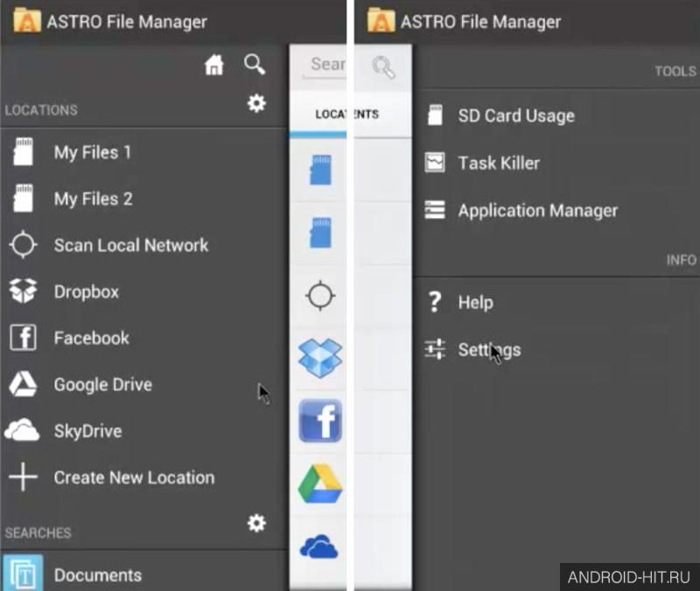
Task: Tap magnifier icon in light search bar
Action: (383, 67)
